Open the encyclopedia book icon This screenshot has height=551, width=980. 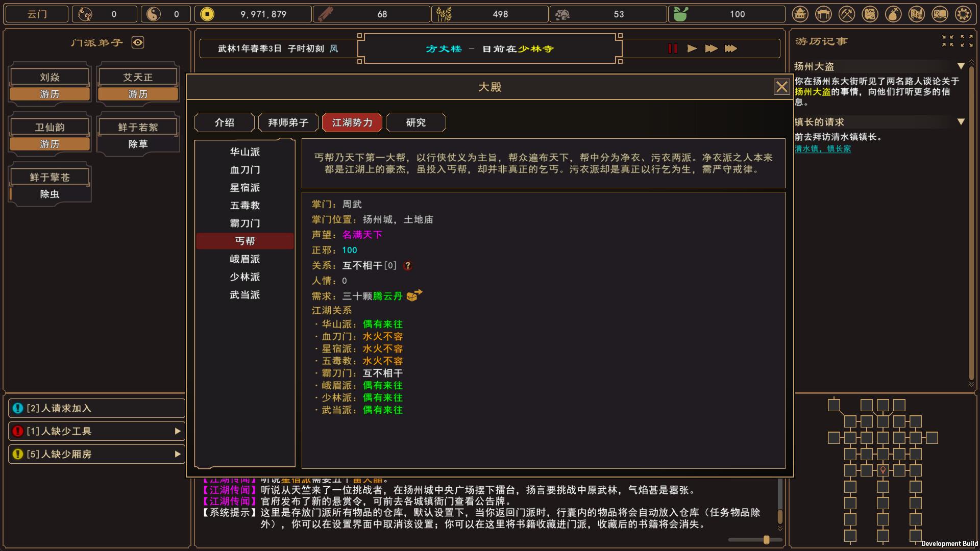pos(940,14)
